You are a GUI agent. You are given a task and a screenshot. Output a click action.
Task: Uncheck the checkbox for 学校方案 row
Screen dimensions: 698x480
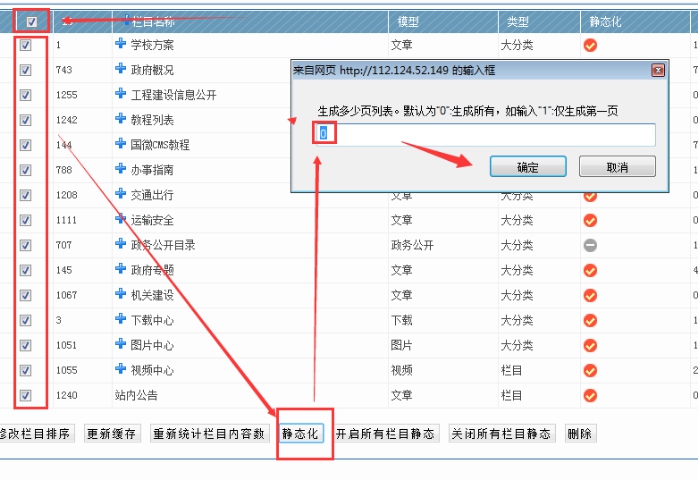coord(26,45)
